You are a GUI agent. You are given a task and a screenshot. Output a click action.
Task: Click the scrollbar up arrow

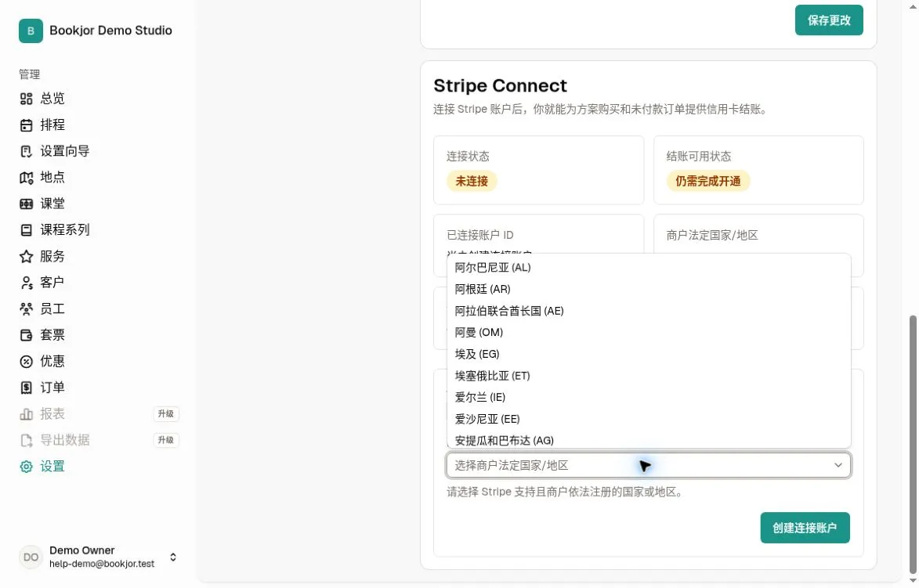pos(913,5)
